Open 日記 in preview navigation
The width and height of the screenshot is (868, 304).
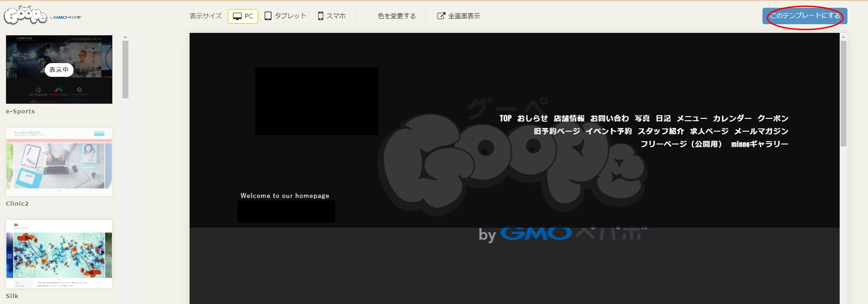click(x=663, y=118)
